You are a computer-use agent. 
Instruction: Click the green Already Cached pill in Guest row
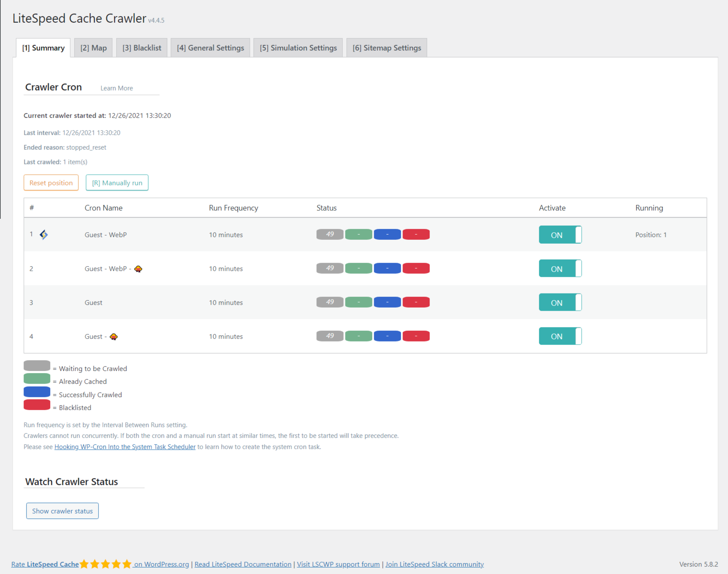click(358, 302)
